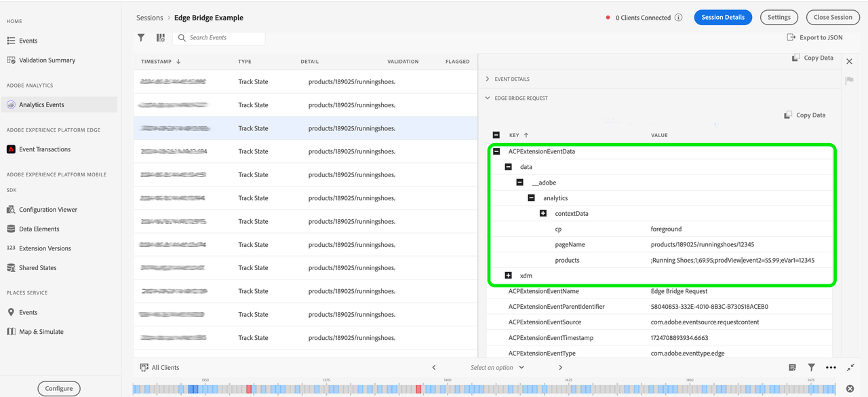This screenshot has width=868, height=397.
Task: Click the Map & Simulate map icon
Action: click(x=11, y=332)
